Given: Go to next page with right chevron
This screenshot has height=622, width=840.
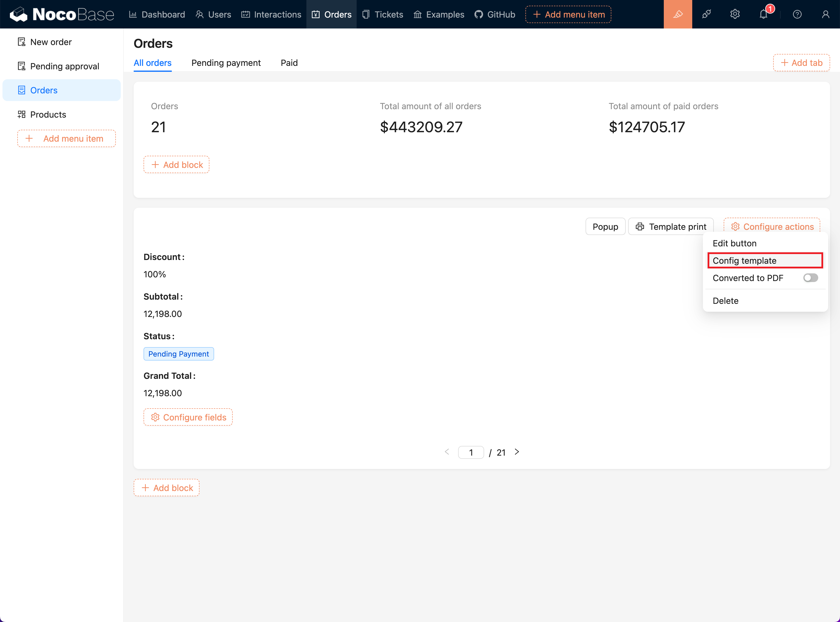Looking at the screenshot, I should point(517,452).
